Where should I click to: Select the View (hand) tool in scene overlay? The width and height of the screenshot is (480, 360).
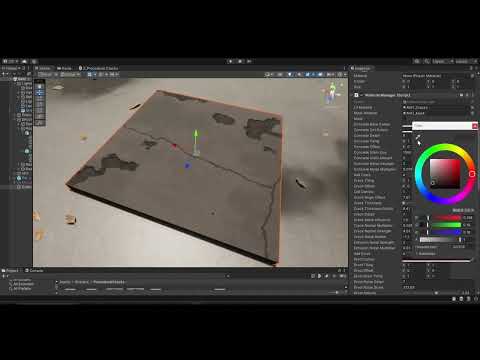pos(40,86)
